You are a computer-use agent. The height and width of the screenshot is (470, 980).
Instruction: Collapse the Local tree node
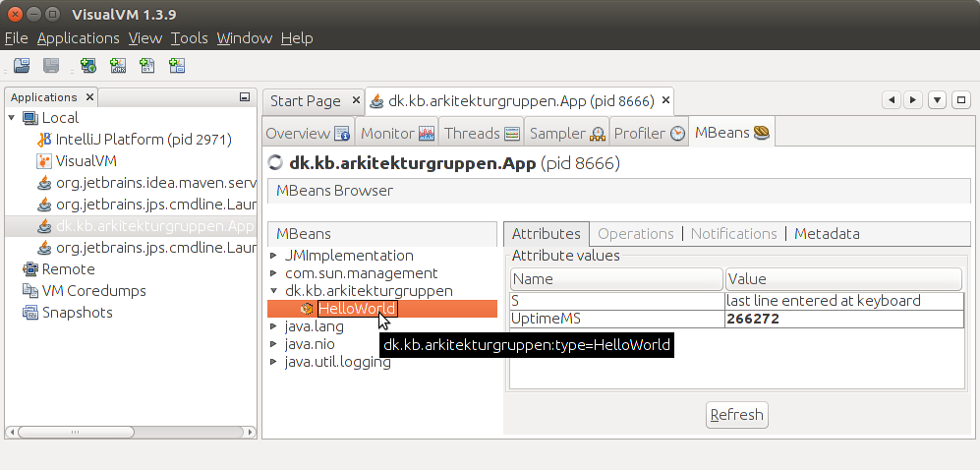pyautogui.click(x=12, y=118)
